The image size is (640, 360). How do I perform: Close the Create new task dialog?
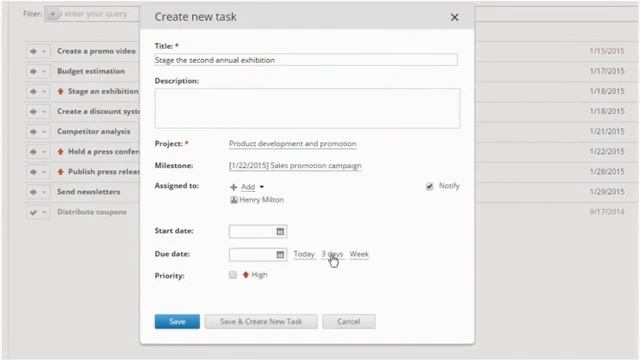pyautogui.click(x=454, y=17)
